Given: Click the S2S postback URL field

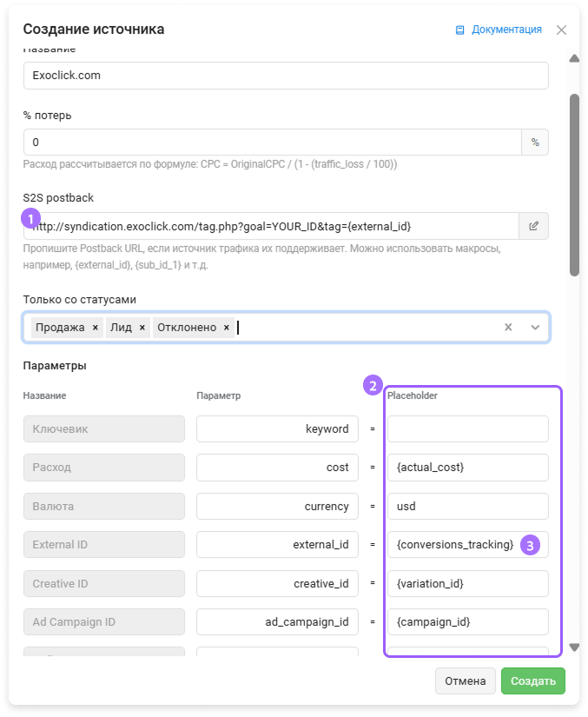Looking at the screenshot, I should [272, 226].
